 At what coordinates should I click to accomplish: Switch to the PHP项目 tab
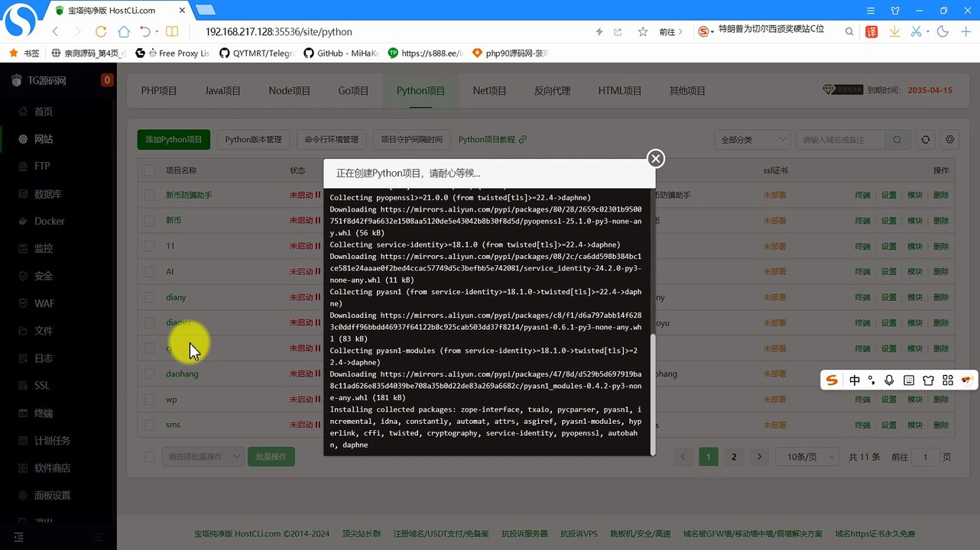tap(159, 91)
